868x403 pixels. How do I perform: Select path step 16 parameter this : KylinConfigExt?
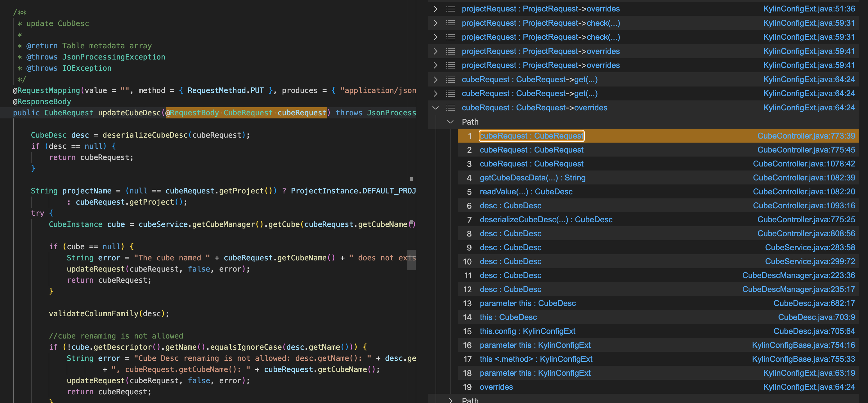(535, 345)
